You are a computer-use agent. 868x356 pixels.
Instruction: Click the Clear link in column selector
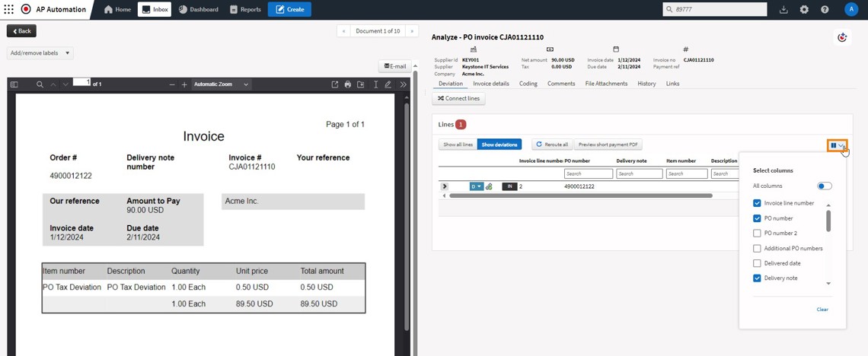(822, 310)
